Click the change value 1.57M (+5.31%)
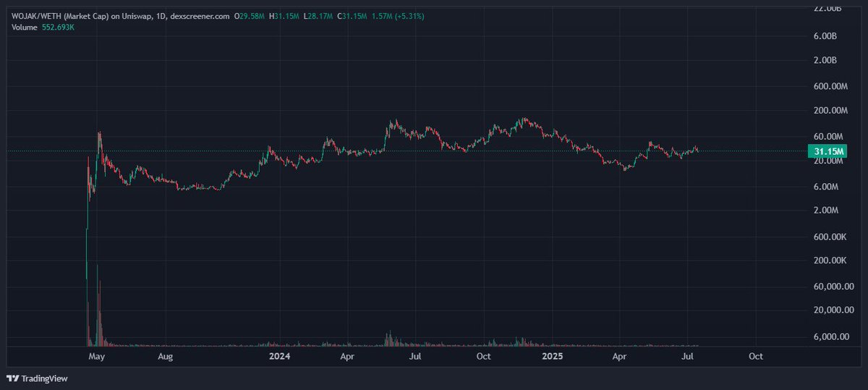 click(x=398, y=16)
